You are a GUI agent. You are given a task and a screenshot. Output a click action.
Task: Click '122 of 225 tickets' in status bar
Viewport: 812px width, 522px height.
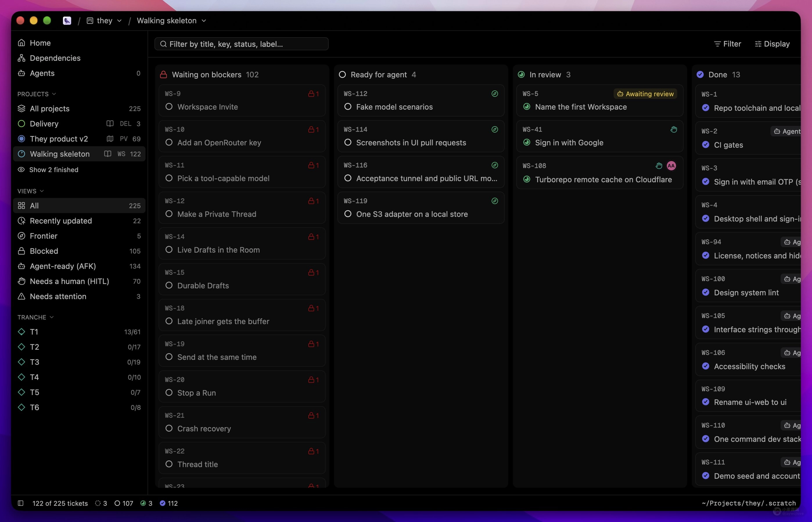60,503
